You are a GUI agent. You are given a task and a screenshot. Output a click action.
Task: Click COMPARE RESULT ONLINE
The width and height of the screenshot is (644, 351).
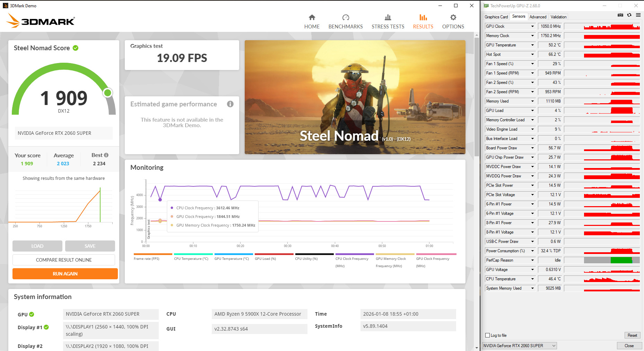pyautogui.click(x=64, y=260)
